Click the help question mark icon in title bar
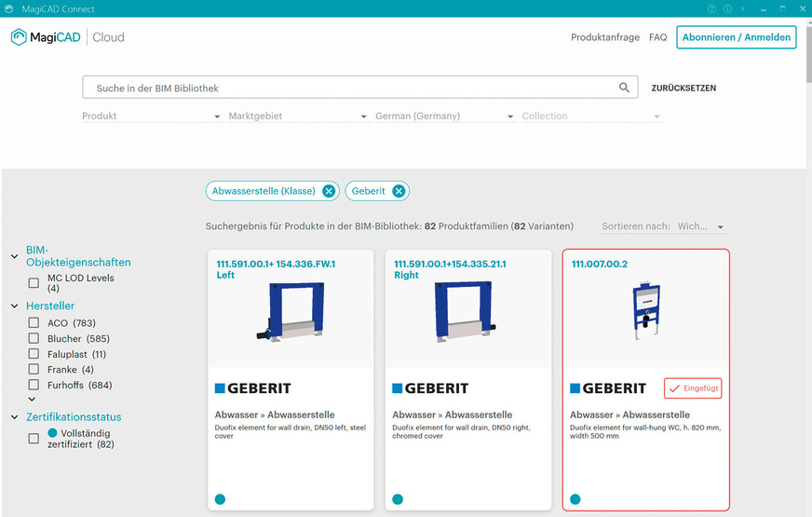The image size is (812, 517). (711, 8)
